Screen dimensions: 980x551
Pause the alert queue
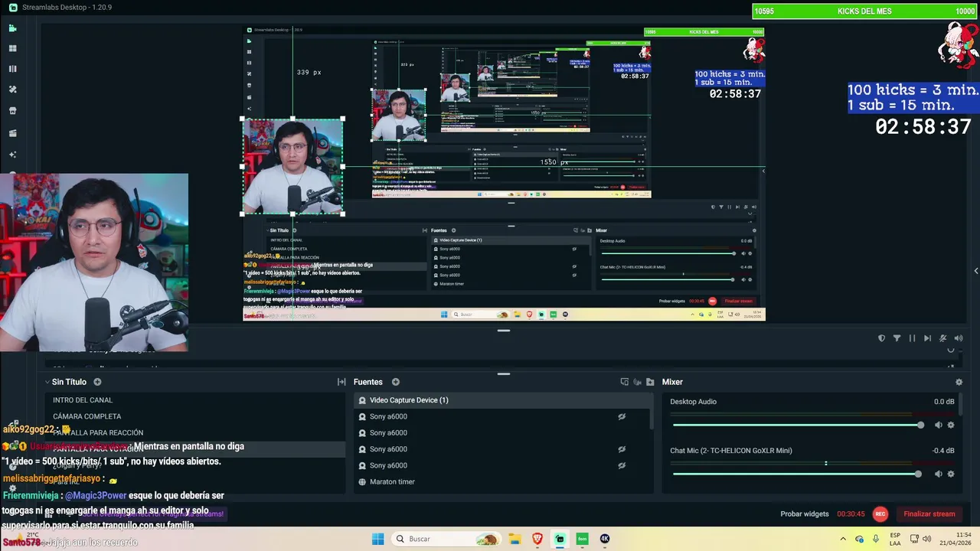click(x=912, y=338)
